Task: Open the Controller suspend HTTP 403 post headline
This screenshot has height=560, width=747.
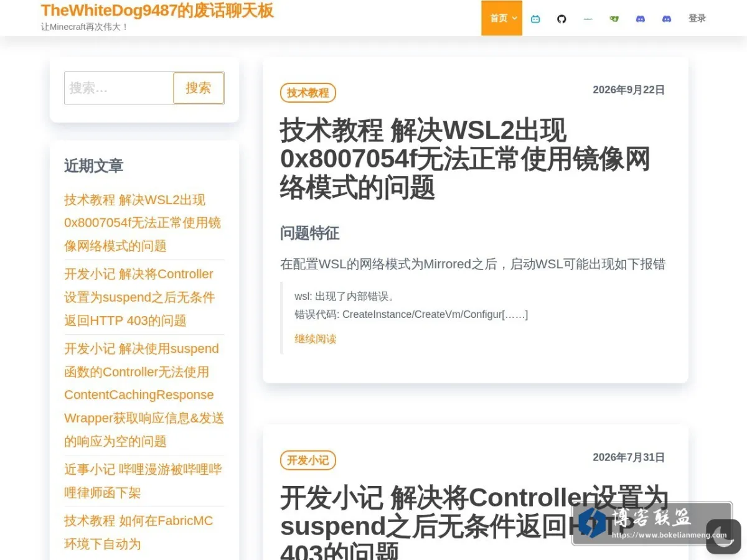Action: [x=474, y=524]
